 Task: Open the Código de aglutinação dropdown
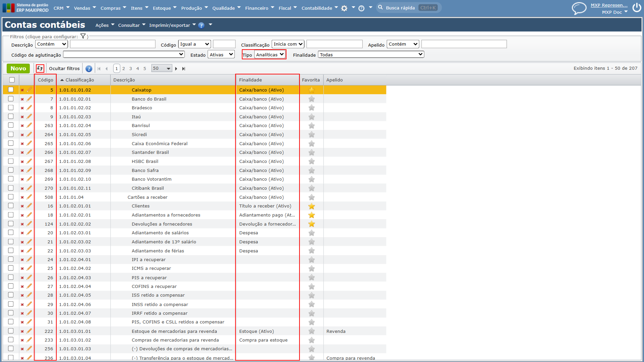coord(124,54)
